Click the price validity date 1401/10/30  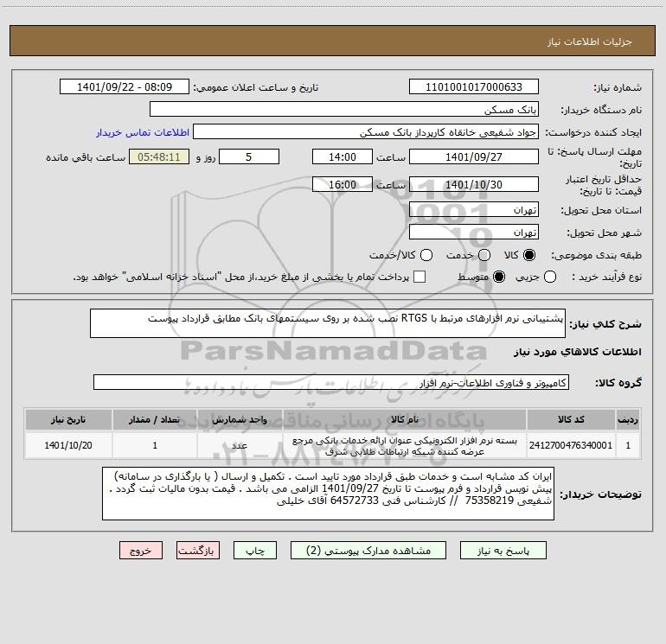coord(474,185)
